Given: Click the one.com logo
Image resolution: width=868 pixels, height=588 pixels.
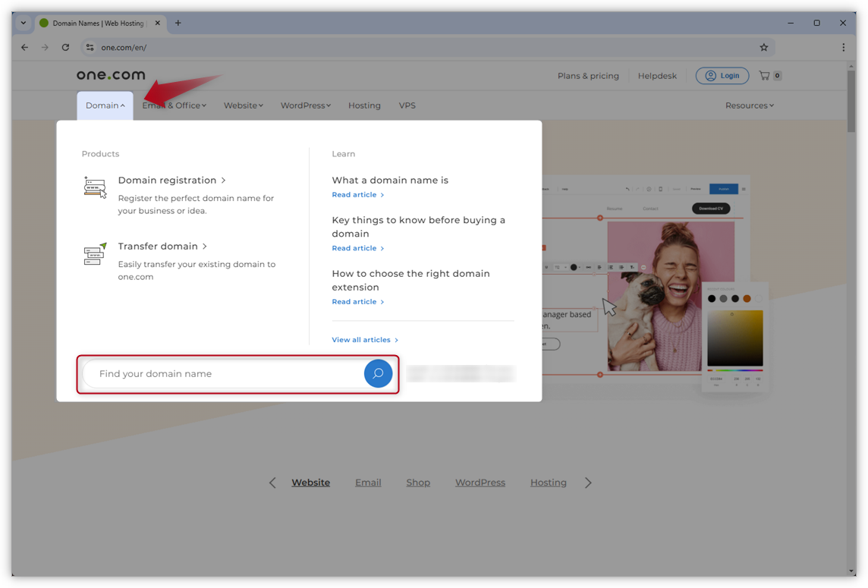Looking at the screenshot, I should coord(111,75).
